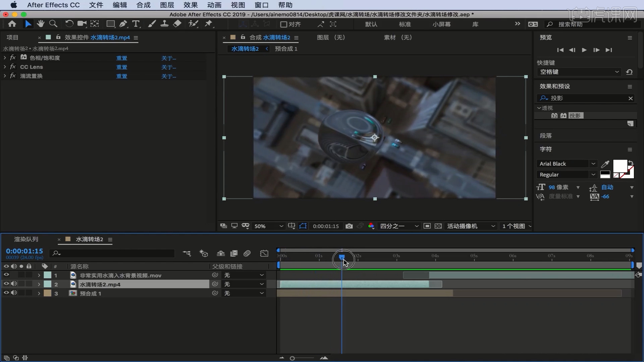Select the Unified Camera tool
The image size is (644, 362).
(82, 24)
